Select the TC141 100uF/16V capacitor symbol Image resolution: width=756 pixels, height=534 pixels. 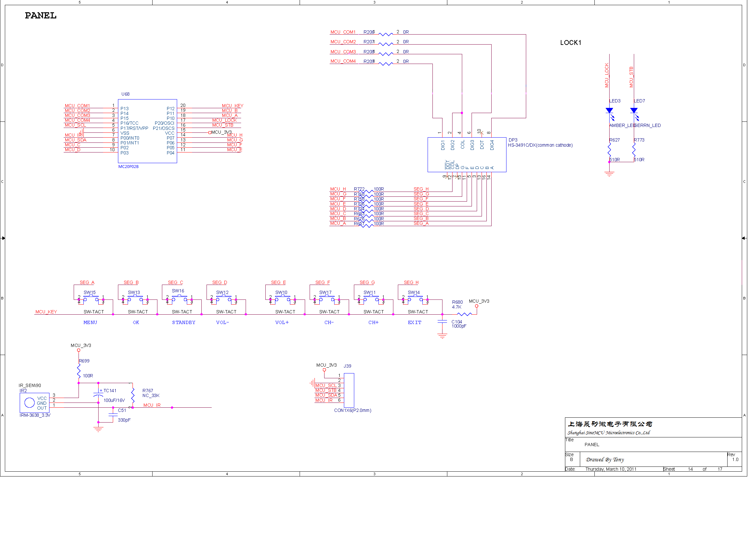(98, 395)
